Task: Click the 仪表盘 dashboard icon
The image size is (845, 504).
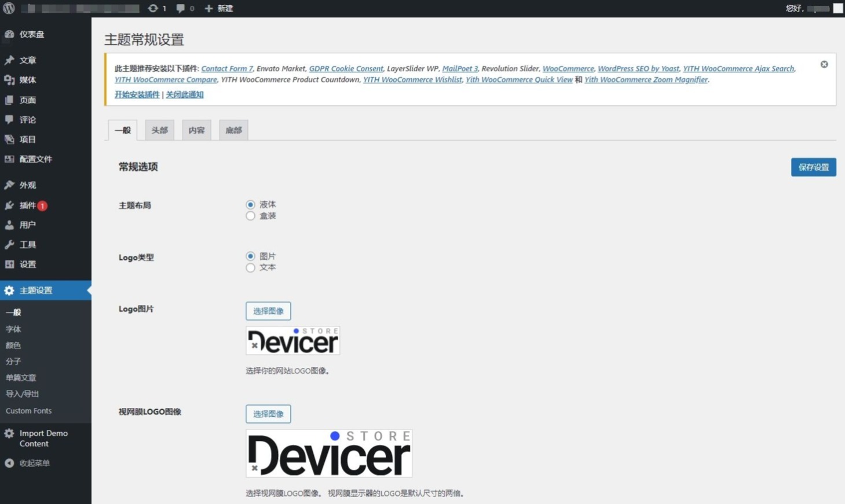Action: pos(9,34)
